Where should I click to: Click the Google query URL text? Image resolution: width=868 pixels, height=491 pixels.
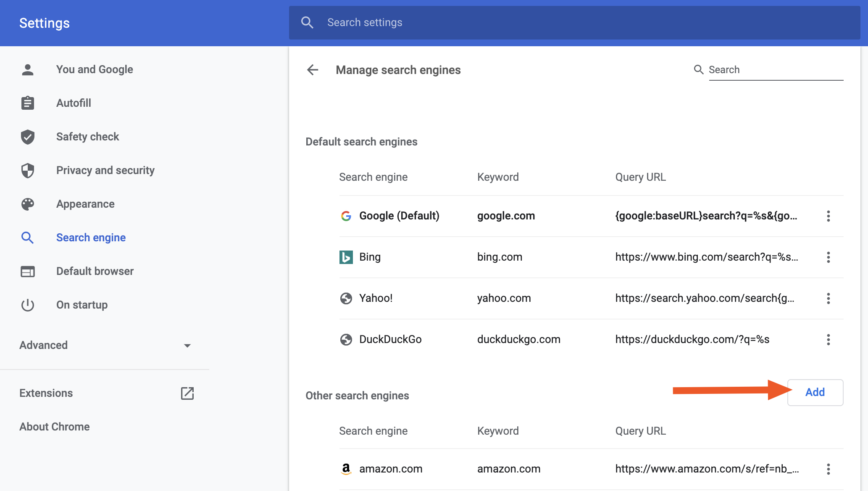(x=706, y=216)
